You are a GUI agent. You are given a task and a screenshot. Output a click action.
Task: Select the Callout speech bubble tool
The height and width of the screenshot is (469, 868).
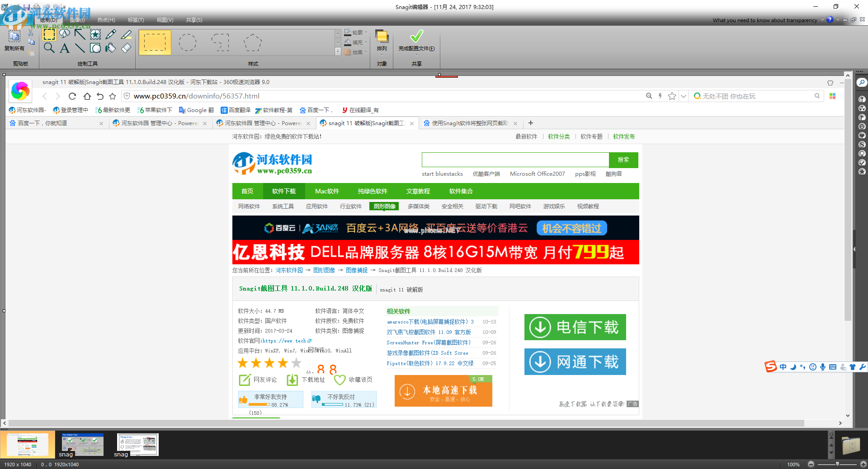[65, 34]
